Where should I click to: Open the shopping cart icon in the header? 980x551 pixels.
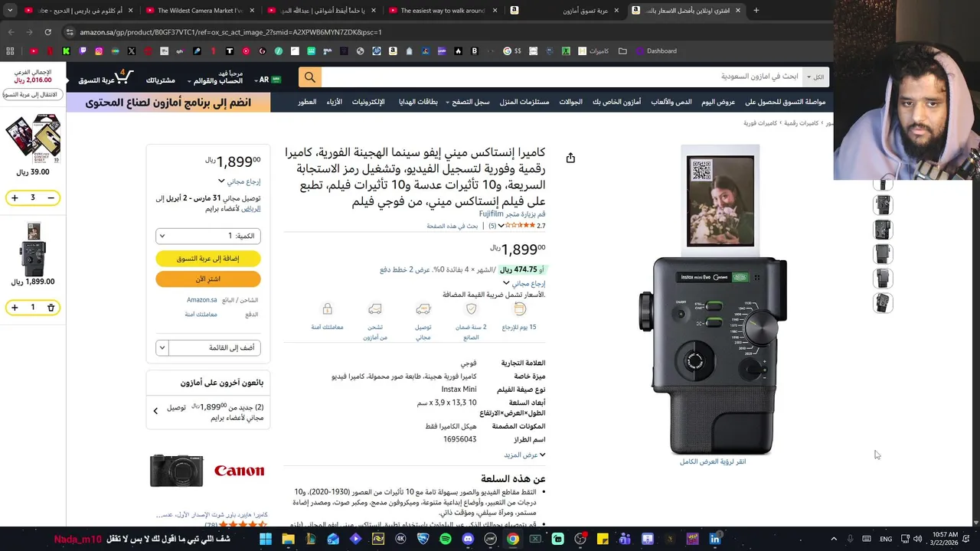[126, 77]
